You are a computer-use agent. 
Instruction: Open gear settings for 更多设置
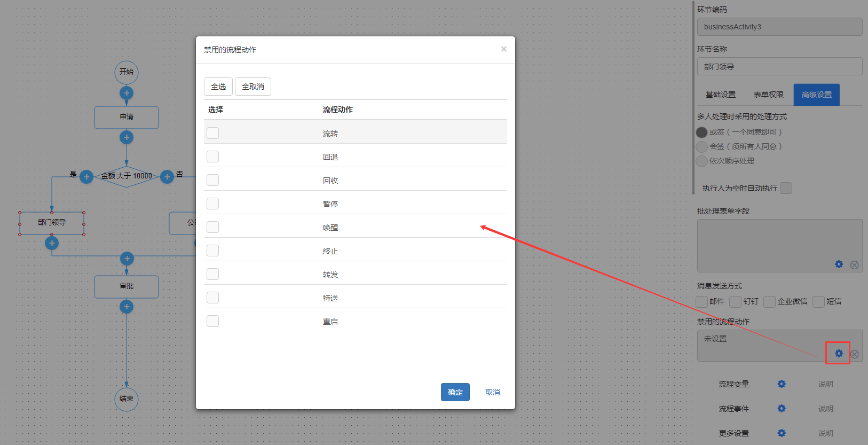(782, 433)
